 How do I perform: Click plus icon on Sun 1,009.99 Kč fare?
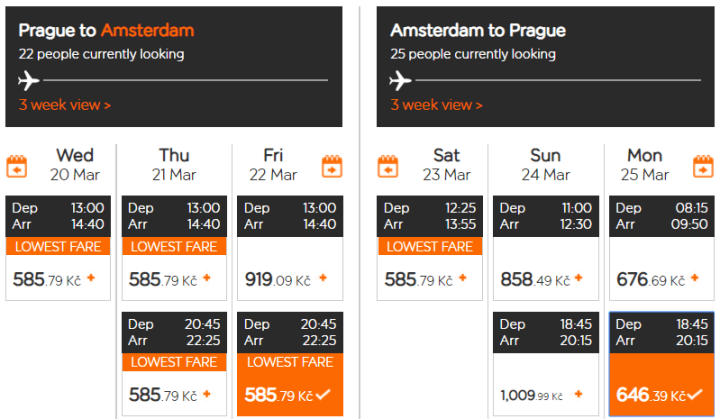578,395
